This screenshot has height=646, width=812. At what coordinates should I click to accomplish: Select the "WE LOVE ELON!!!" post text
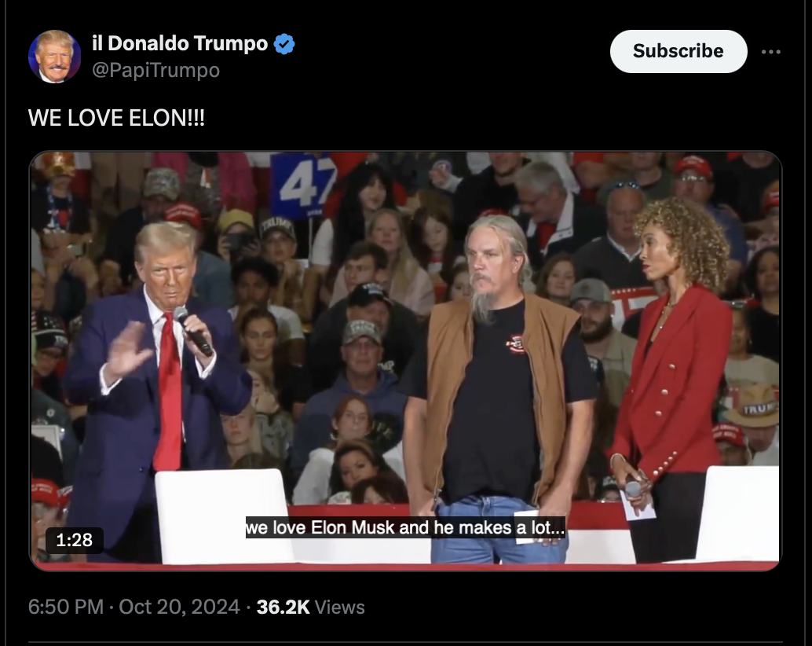(116, 118)
